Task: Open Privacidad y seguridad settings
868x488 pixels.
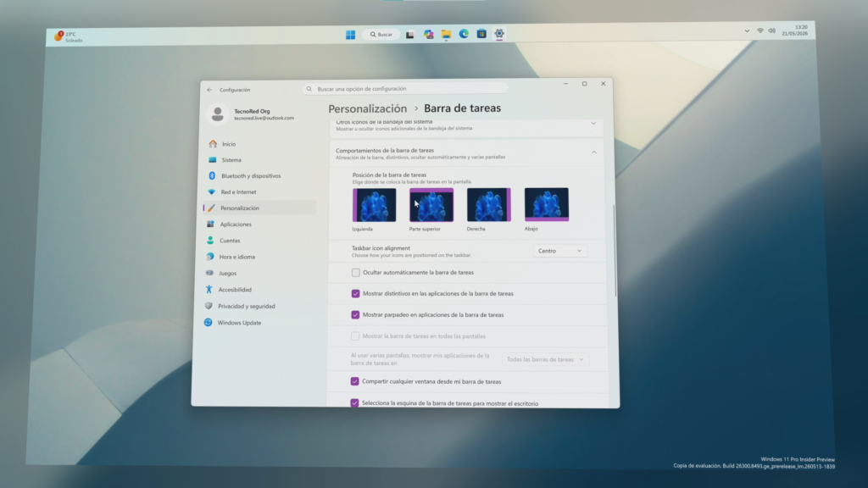Action: (x=258, y=306)
